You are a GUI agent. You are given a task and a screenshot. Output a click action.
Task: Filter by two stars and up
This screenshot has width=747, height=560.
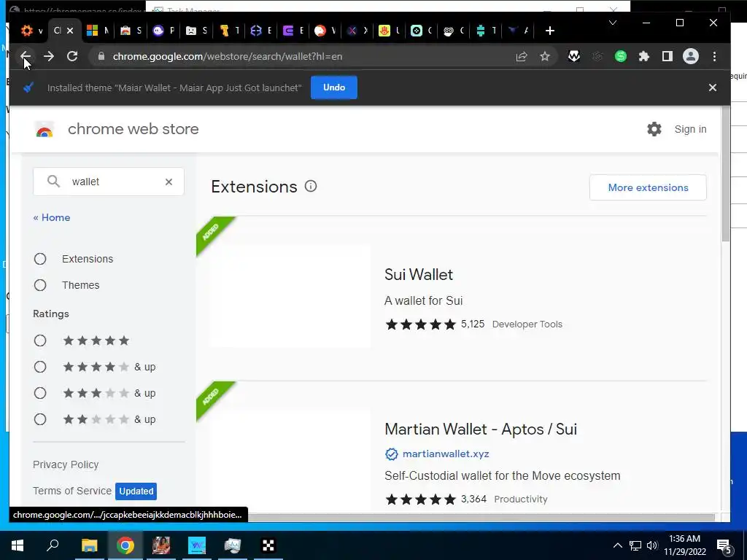pos(40,419)
